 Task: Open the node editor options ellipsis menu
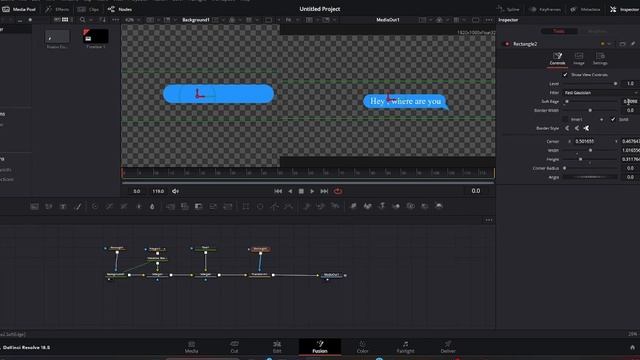[489, 220]
